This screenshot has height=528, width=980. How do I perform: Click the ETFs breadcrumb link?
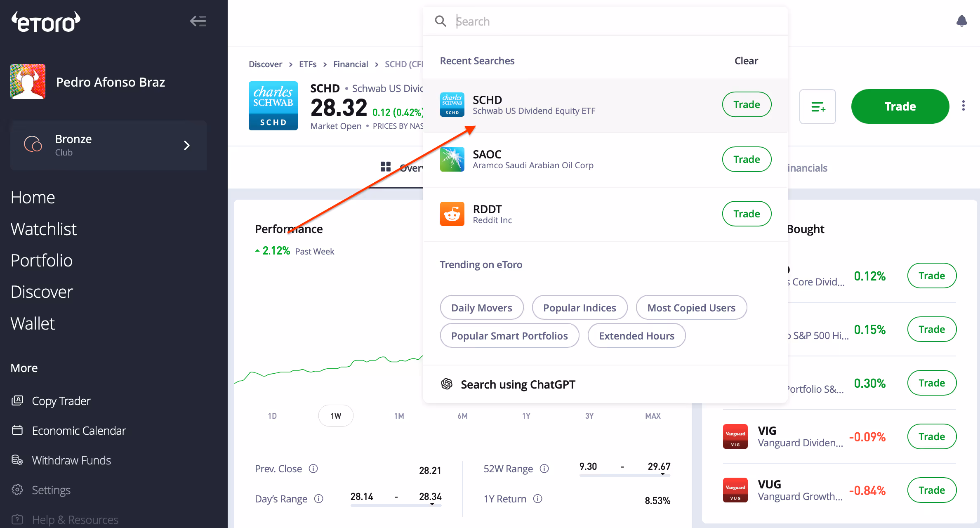click(308, 64)
